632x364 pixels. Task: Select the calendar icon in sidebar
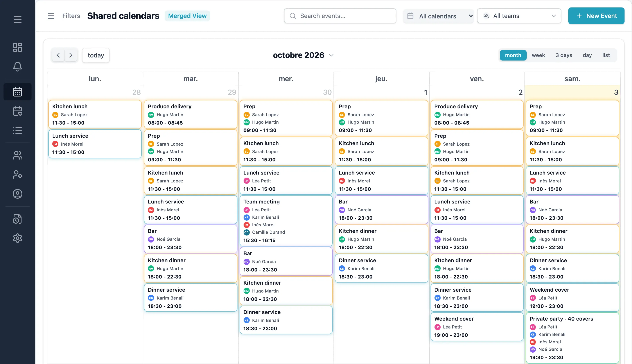[18, 92]
